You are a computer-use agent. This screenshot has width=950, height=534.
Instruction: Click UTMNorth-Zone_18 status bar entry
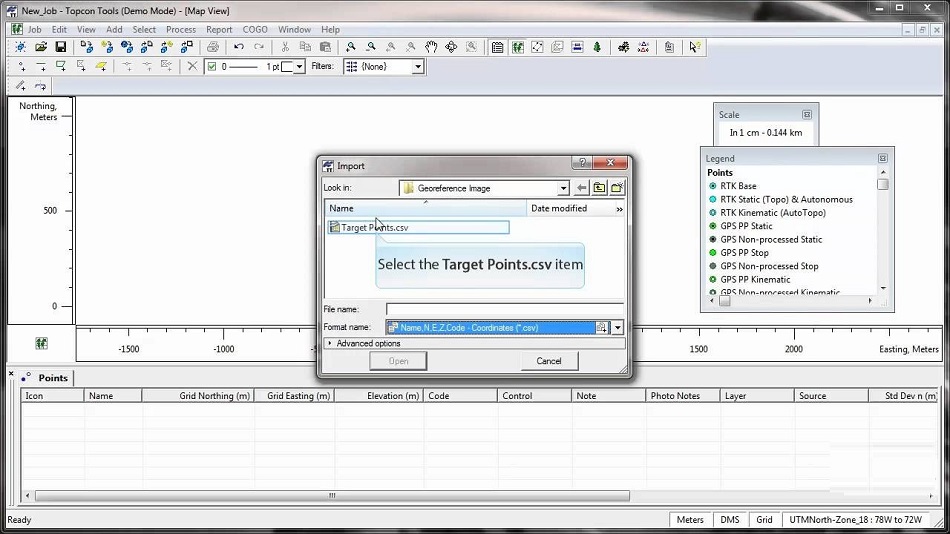pos(855,519)
